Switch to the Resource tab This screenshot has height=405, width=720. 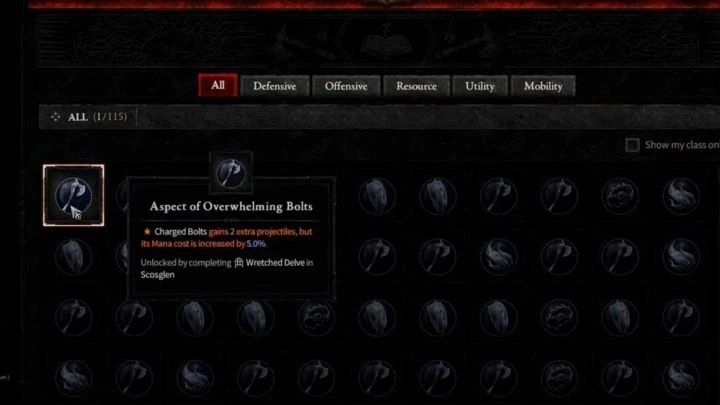(x=416, y=86)
